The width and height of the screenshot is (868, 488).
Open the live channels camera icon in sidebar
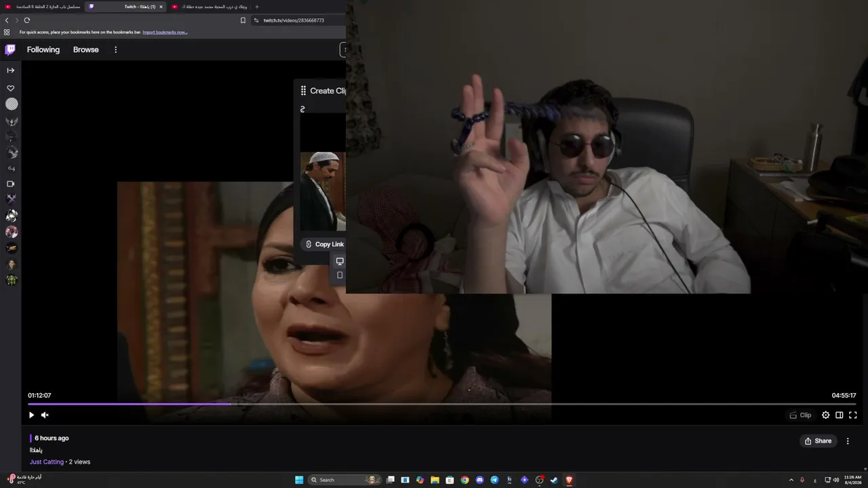pos(11,184)
